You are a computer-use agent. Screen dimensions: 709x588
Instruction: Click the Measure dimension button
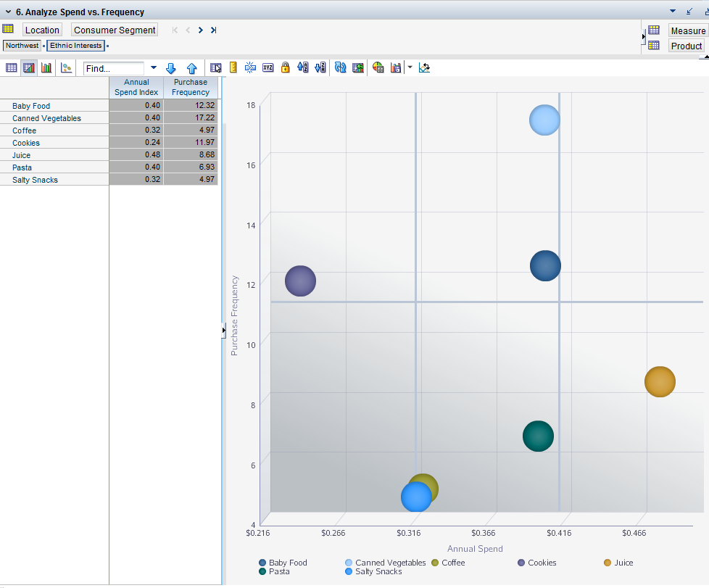687,30
